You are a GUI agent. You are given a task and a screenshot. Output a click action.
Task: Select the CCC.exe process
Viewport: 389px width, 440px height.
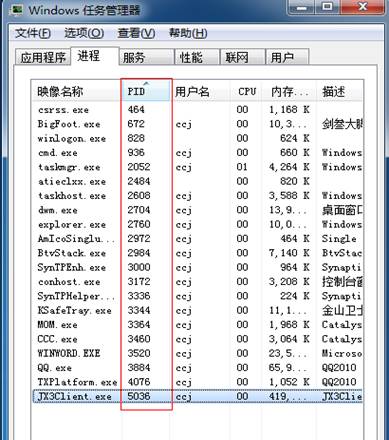(x=197, y=339)
